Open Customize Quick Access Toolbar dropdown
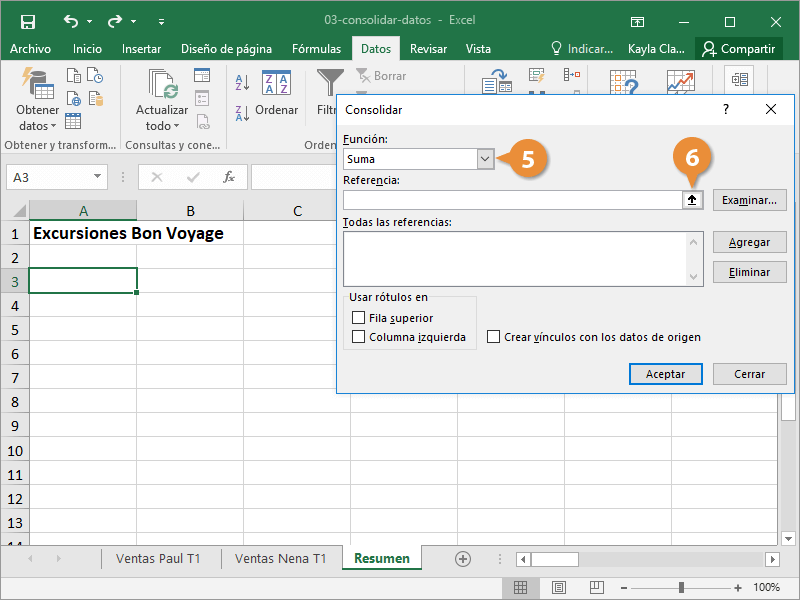800x600 pixels. pyautogui.click(x=161, y=21)
